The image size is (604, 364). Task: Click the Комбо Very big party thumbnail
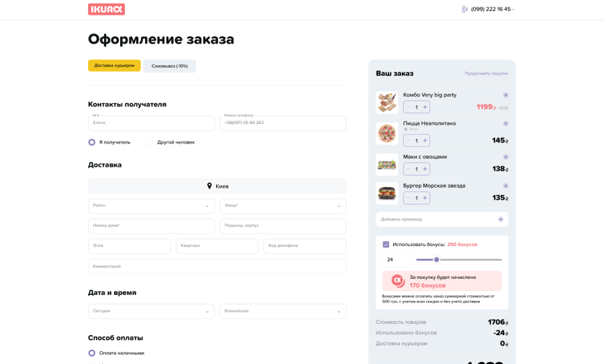click(387, 103)
